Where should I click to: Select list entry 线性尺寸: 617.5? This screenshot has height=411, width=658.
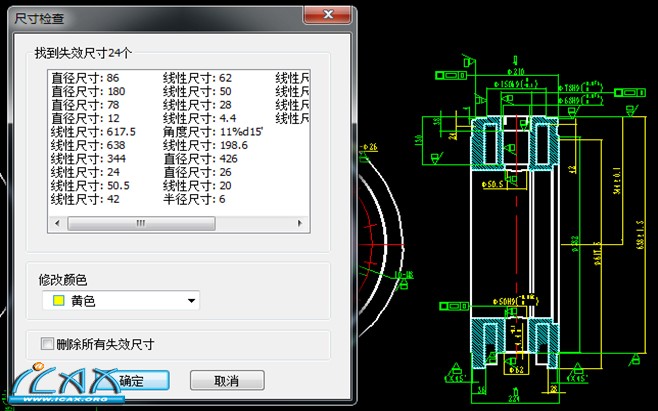click(x=93, y=132)
